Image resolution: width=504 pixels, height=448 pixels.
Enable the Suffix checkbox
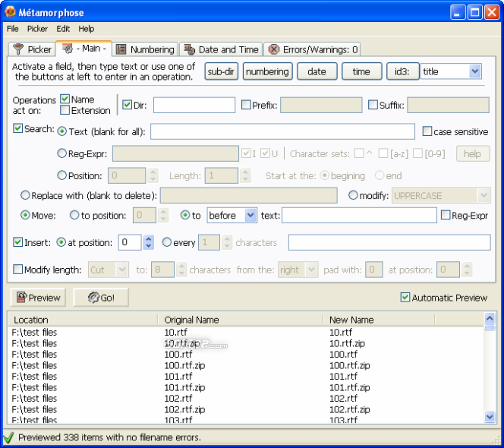tap(373, 105)
